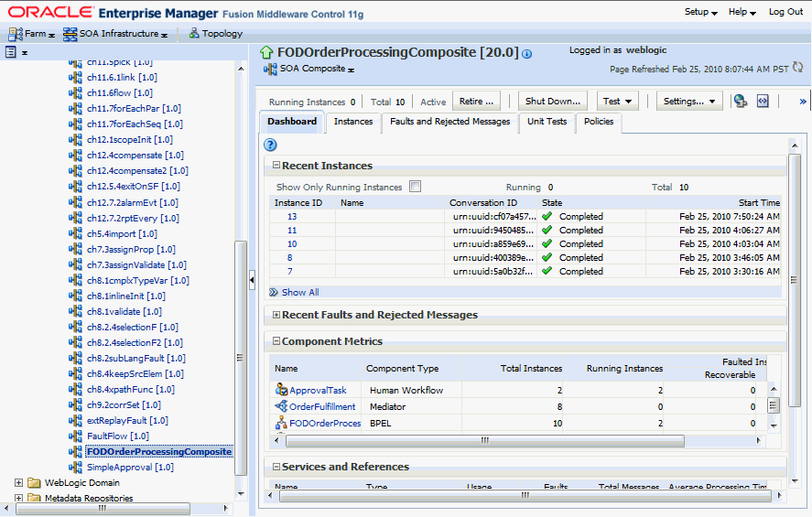Check Show Only Running Instances checkbox
Screen dimensions: 812x517
[x=415, y=187]
